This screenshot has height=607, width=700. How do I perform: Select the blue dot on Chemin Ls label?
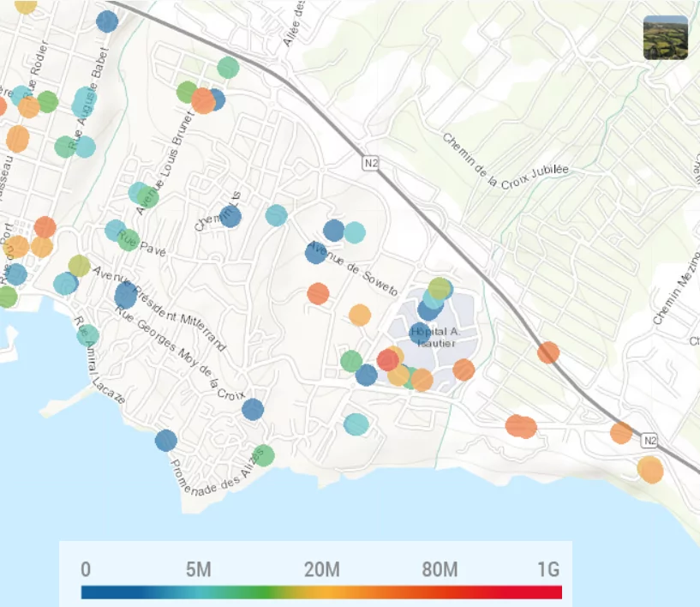click(x=230, y=216)
